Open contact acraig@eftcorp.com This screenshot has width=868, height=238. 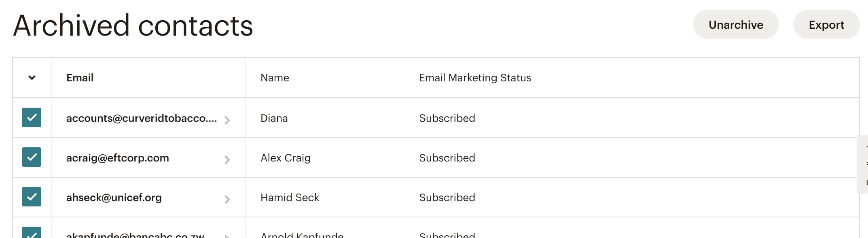point(117,158)
